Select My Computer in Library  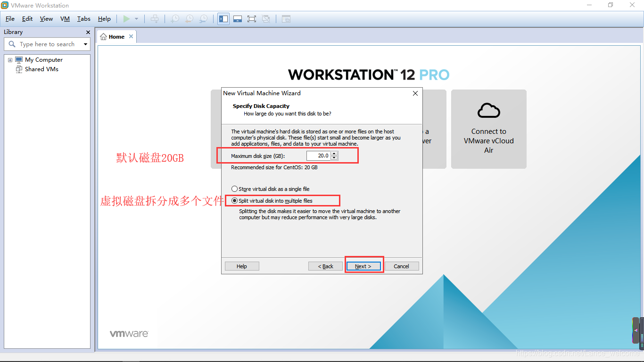tap(44, 60)
